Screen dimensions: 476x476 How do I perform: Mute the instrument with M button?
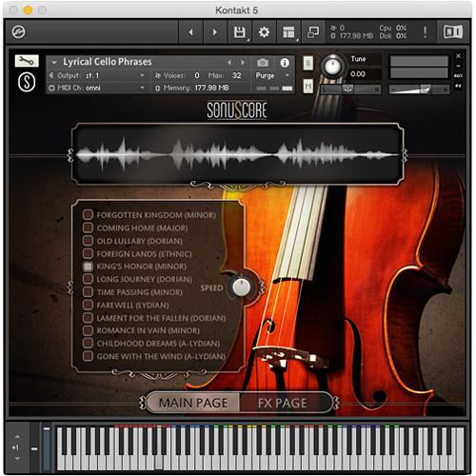[x=307, y=86]
